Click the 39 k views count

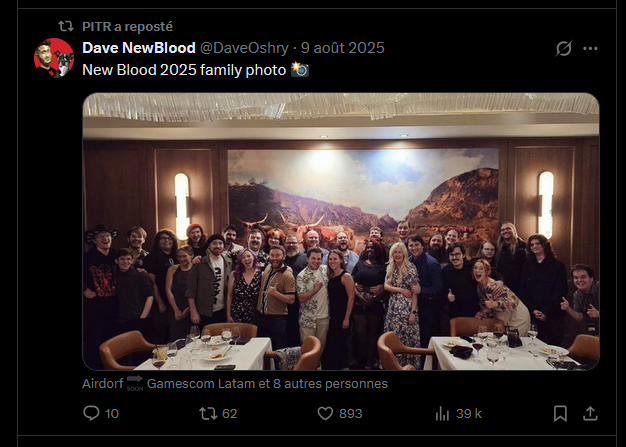(x=470, y=413)
